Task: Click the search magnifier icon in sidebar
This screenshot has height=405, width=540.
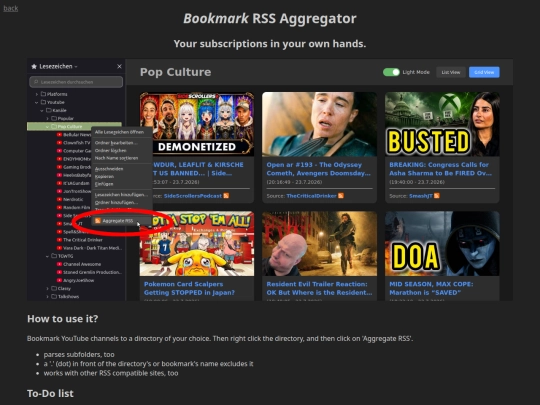Action: [x=36, y=82]
